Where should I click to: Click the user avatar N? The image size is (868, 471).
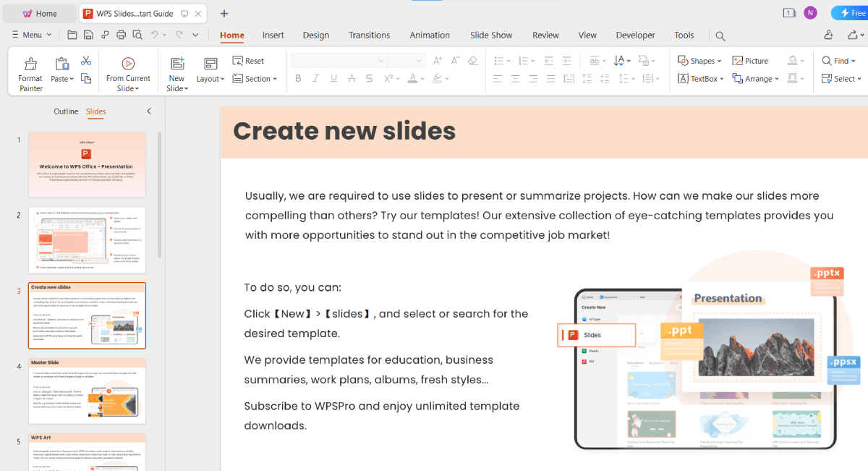pos(810,13)
